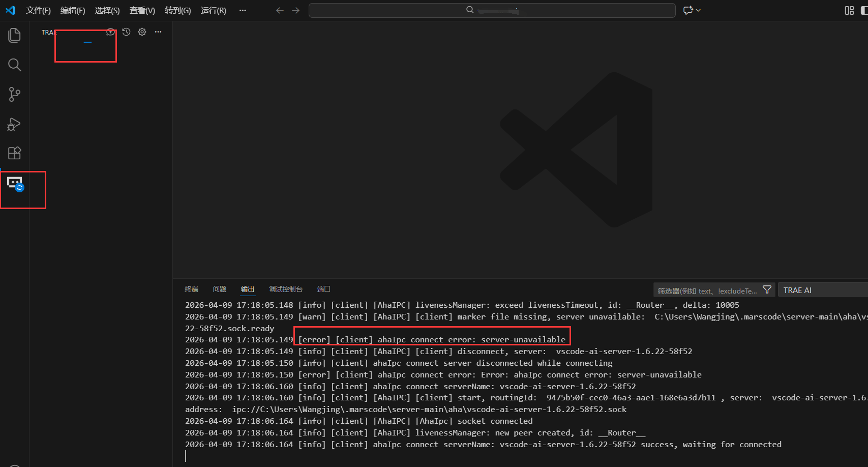This screenshot has height=467, width=868.
Task: Open TRAE panel more actions ellipsis
Action: (158, 32)
